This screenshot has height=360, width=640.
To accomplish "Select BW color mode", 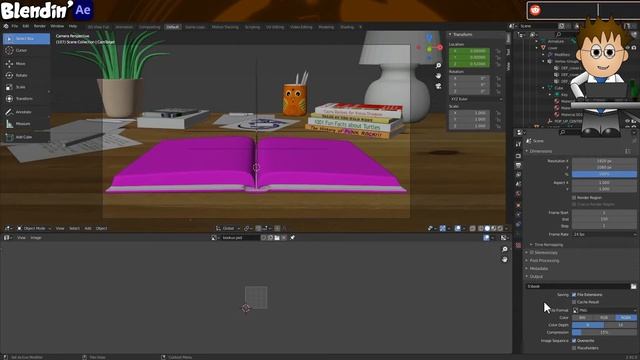I will click(x=582, y=318).
